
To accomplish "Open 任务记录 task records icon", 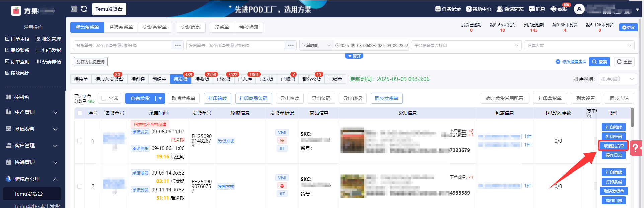I will pos(438,9).
